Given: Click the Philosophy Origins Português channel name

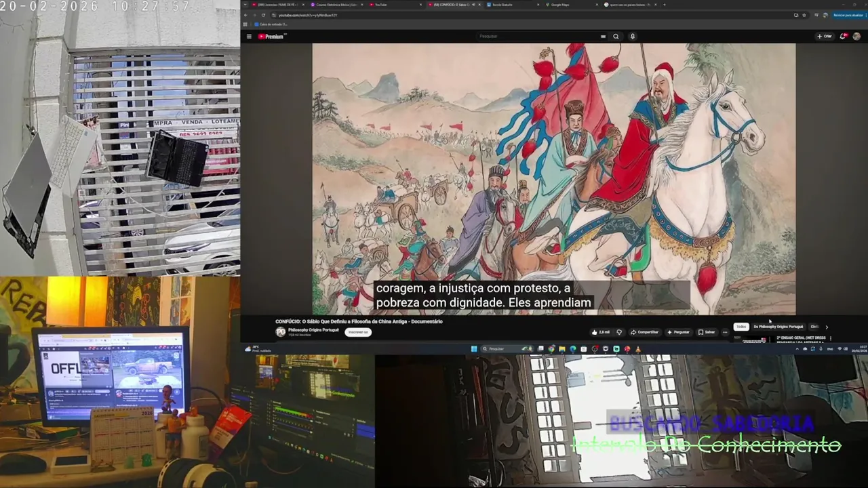Looking at the screenshot, I should pyautogui.click(x=313, y=330).
